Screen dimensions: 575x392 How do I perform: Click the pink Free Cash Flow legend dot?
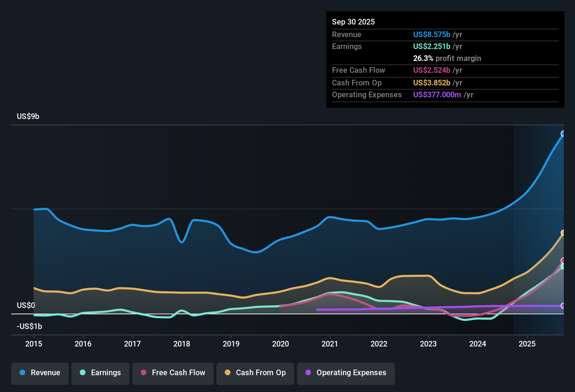(143, 373)
